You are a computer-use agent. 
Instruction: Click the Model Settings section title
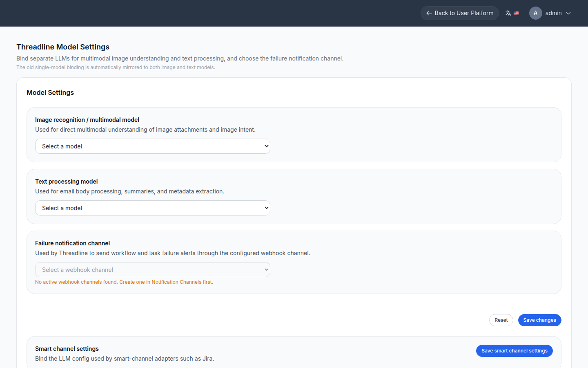(50, 92)
